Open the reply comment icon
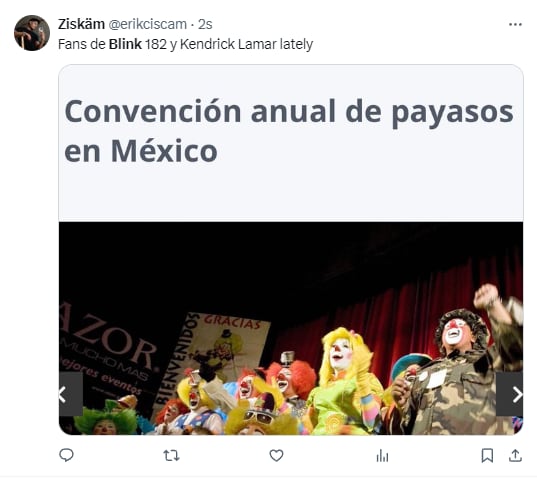This screenshot has height=478, width=537. (x=66, y=455)
